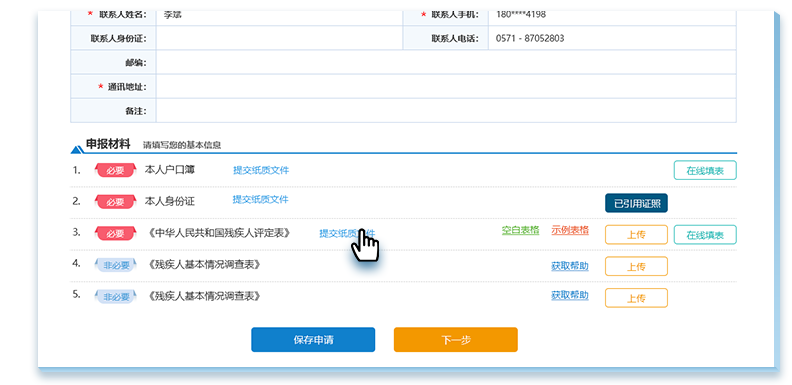Click the 备注 input field

(446, 111)
